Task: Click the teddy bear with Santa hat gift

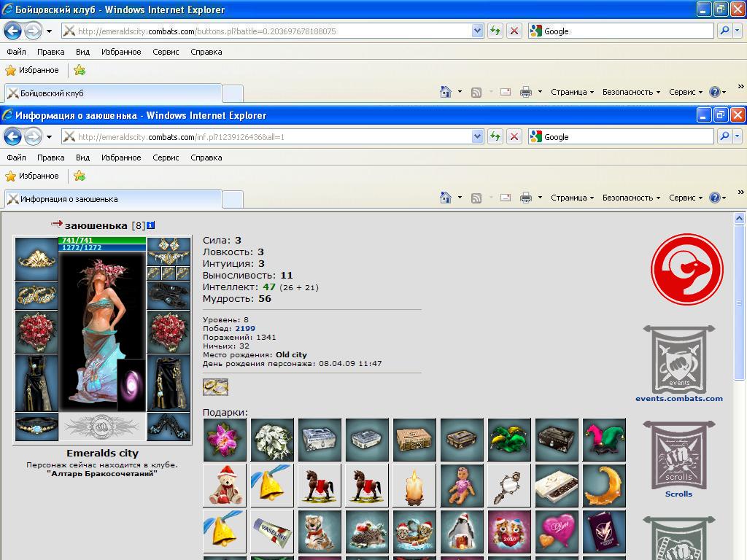Action: tap(225, 486)
